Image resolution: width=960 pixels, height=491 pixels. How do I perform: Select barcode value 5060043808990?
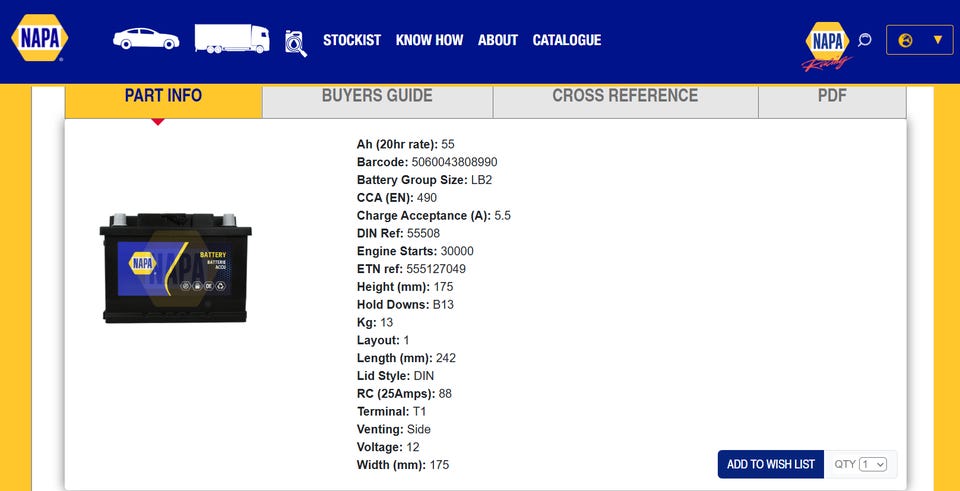pyautogui.click(x=454, y=162)
